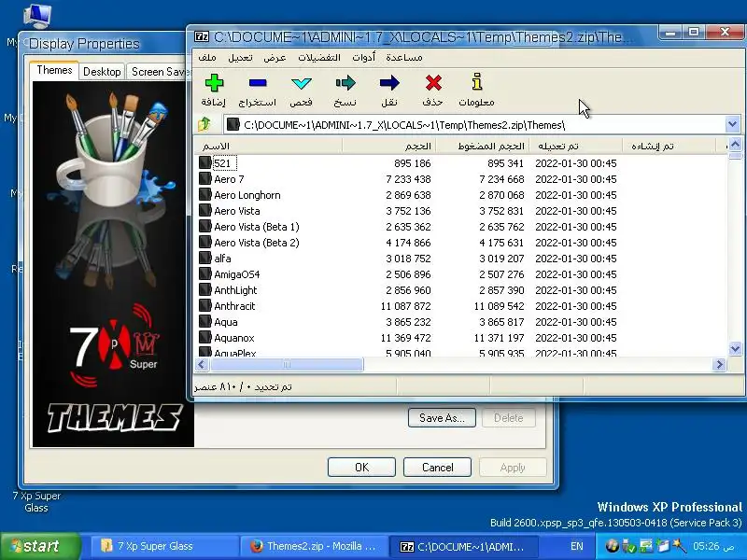Open the Favorites menu (التفضيلات)

click(x=319, y=58)
